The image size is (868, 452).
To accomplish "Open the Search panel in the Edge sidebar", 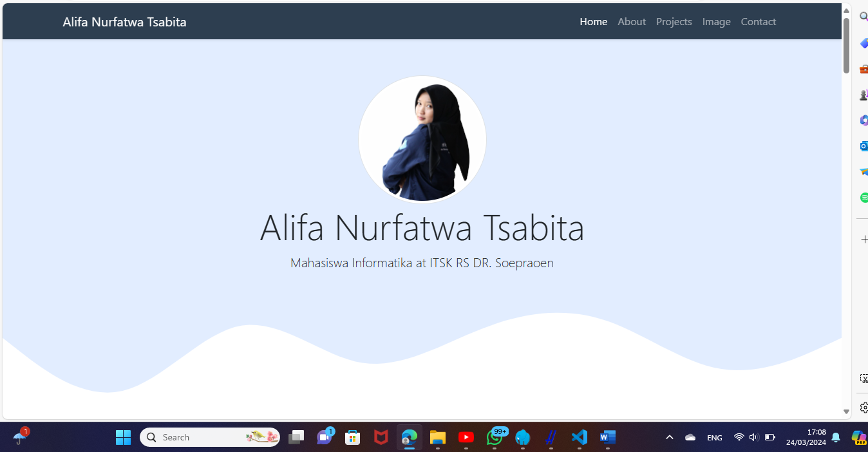I will click(863, 16).
